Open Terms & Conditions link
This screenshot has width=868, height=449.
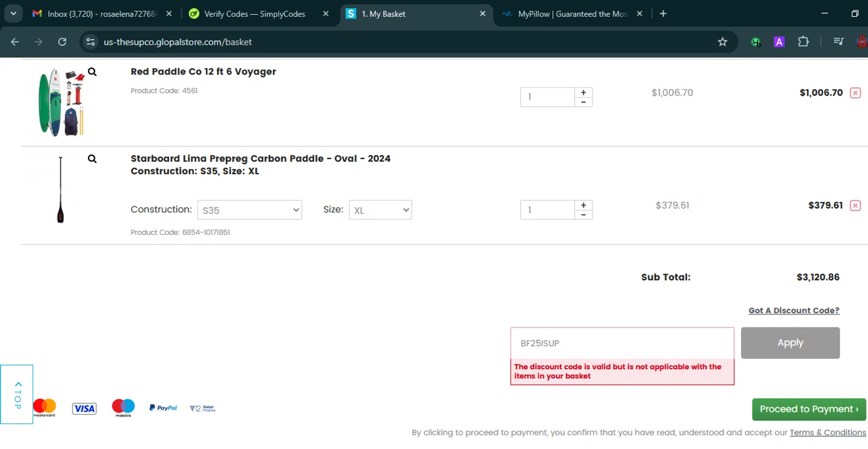click(827, 433)
